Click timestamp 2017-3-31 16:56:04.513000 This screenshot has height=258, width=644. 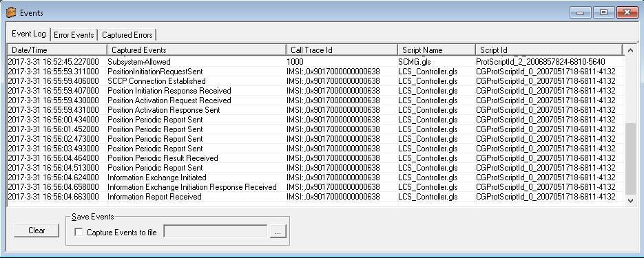(x=54, y=168)
